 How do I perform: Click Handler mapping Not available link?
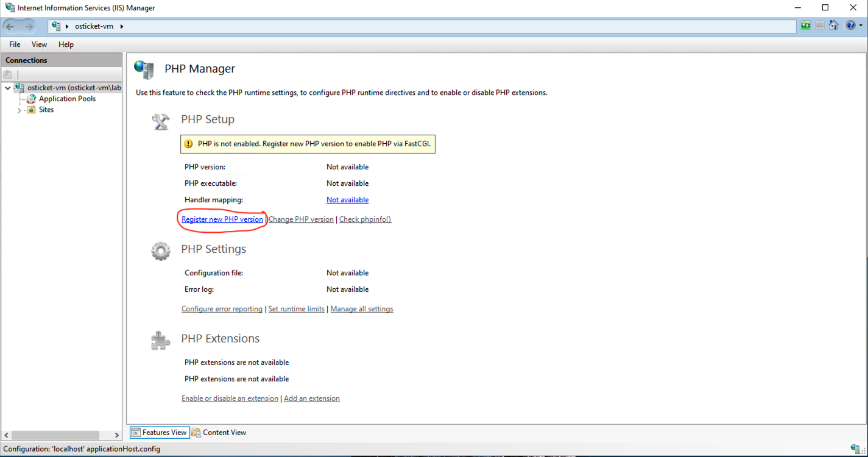tap(347, 200)
